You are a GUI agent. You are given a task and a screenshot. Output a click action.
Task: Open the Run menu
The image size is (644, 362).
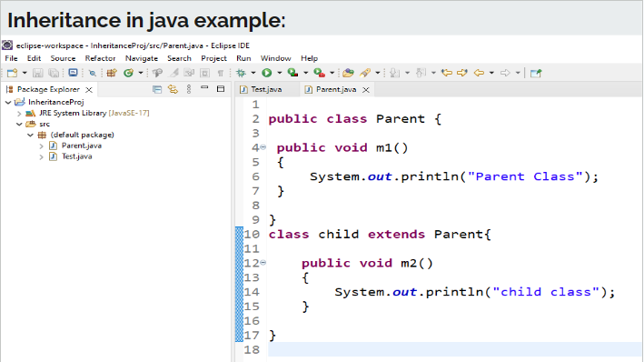pyautogui.click(x=243, y=58)
